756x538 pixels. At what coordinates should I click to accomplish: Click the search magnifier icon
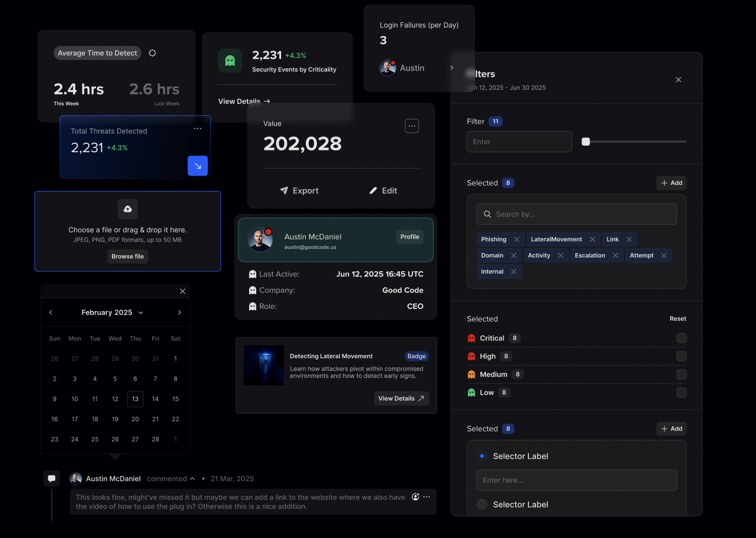[487, 214]
